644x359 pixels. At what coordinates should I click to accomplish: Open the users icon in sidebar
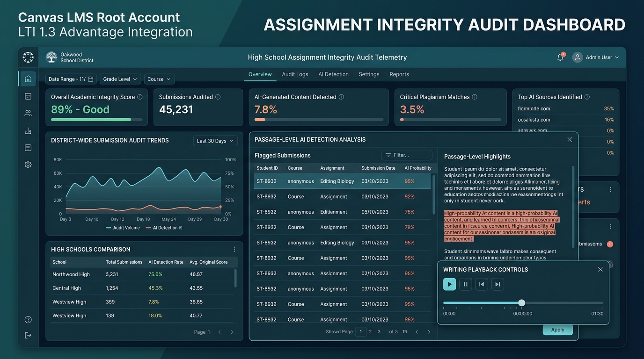(x=28, y=113)
